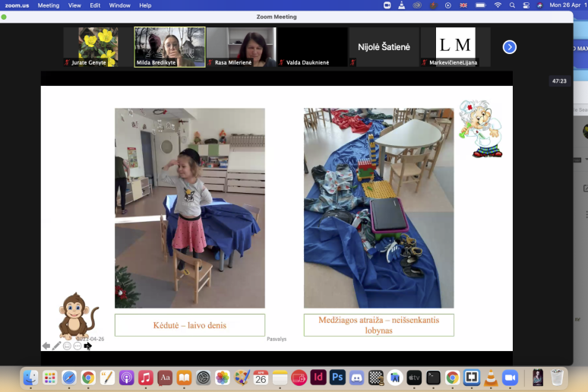Image resolution: width=588 pixels, height=392 pixels.
Task: Select the pen annotation tool in slideshow
Action: pos(57,346)
